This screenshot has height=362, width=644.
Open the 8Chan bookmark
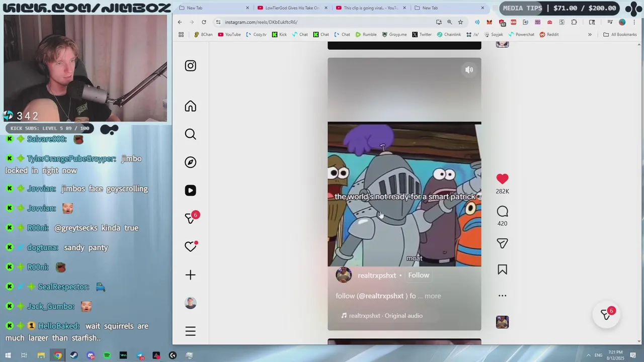tap(203, 35)
